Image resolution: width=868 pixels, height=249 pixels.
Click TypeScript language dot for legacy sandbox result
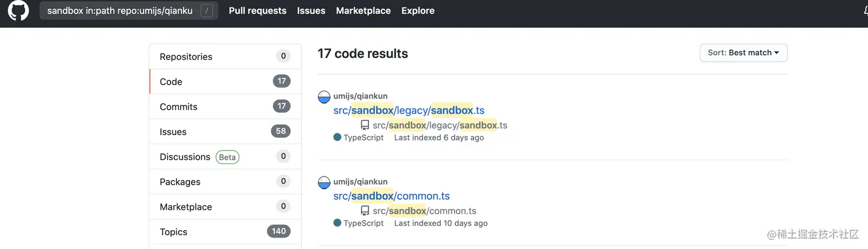coord(337,137)
